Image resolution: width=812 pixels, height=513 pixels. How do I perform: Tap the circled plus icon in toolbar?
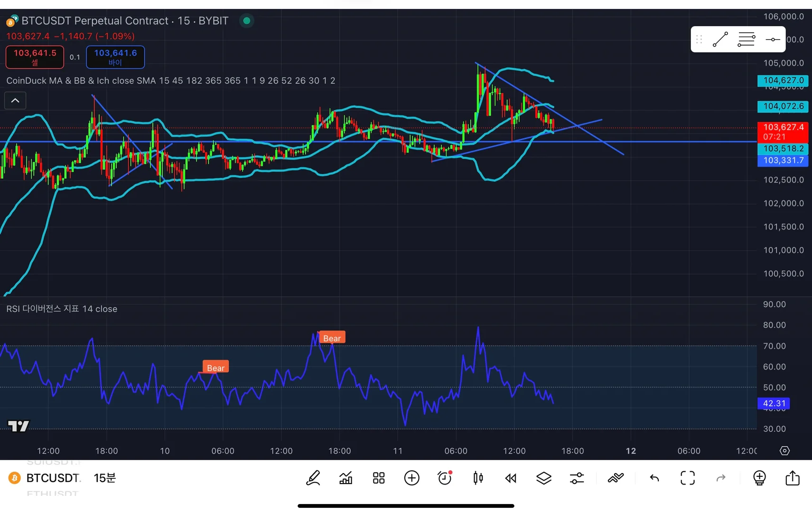[x=412, y=478]
